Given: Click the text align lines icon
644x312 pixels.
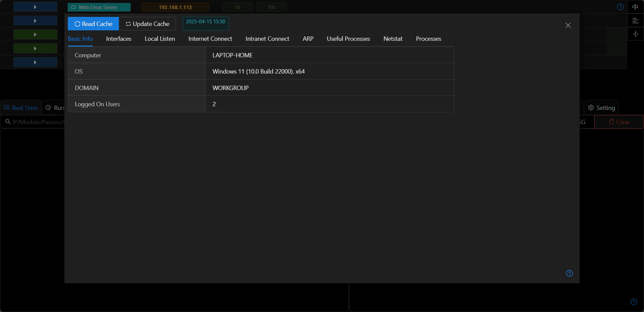Looking at the screenshot, I should [635, 21].
